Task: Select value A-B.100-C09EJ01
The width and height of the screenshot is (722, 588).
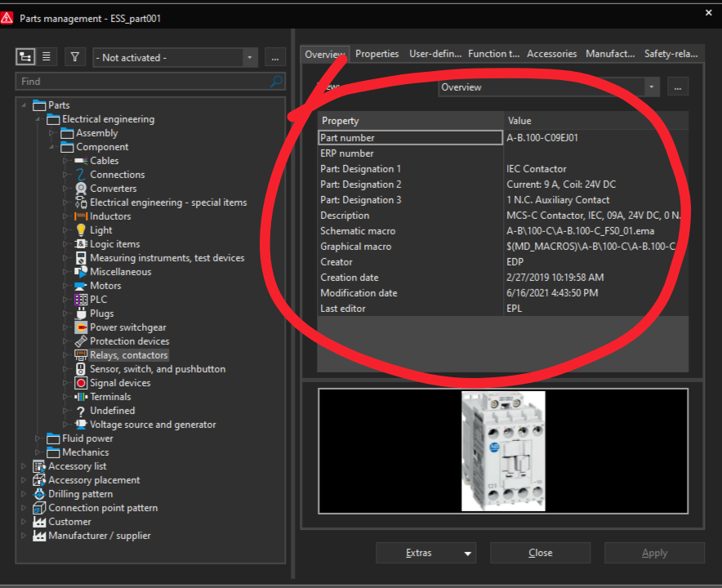Action: [x=542, y=138]
